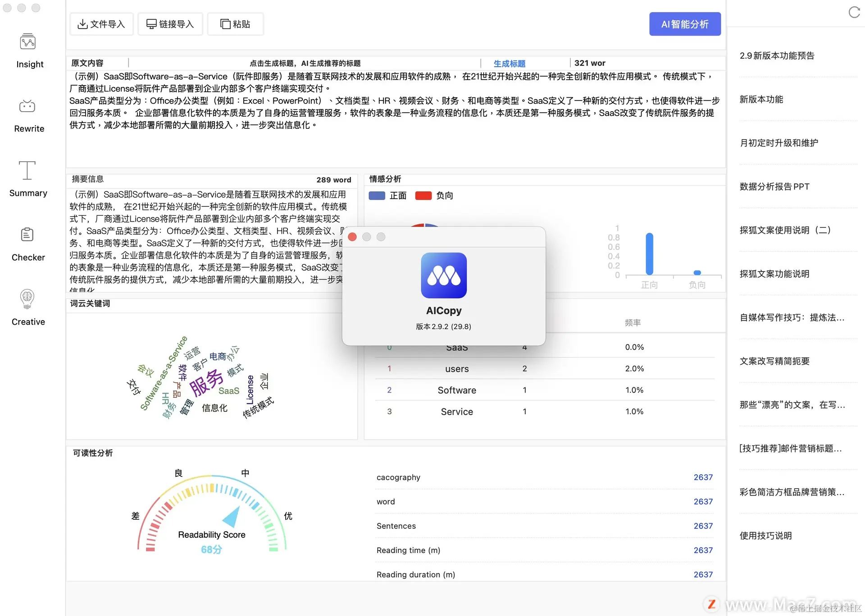This screenshot has width=865, height=616.
Task: Close the AICopy about dialog
Action: coord(352,237)
